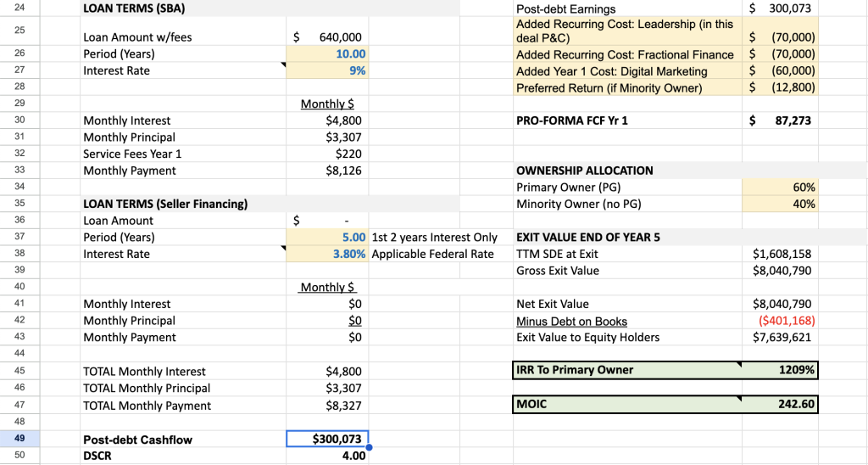Screen dimensions: 868x465
Task: Select row header 37
Action: [x=19, y=237]
